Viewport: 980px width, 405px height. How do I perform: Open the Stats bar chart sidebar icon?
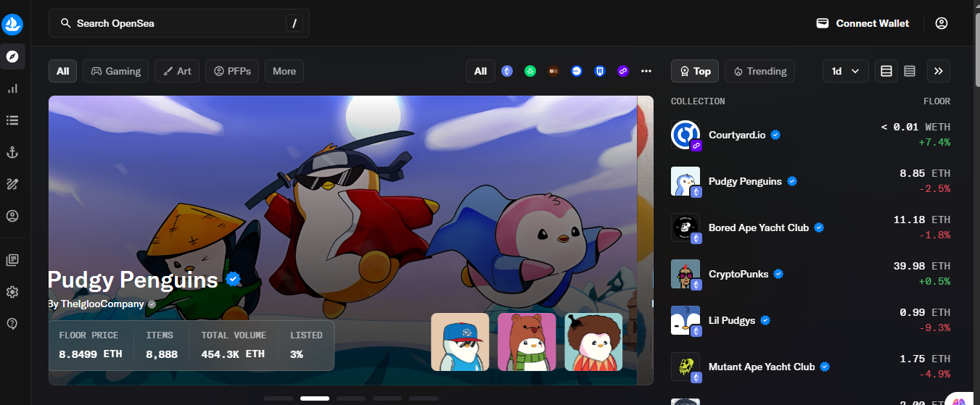pos(12,88)
